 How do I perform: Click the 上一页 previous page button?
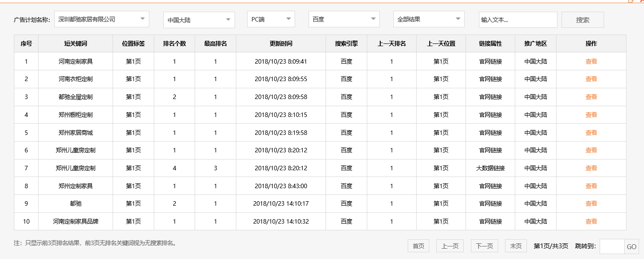pos(449,246)
